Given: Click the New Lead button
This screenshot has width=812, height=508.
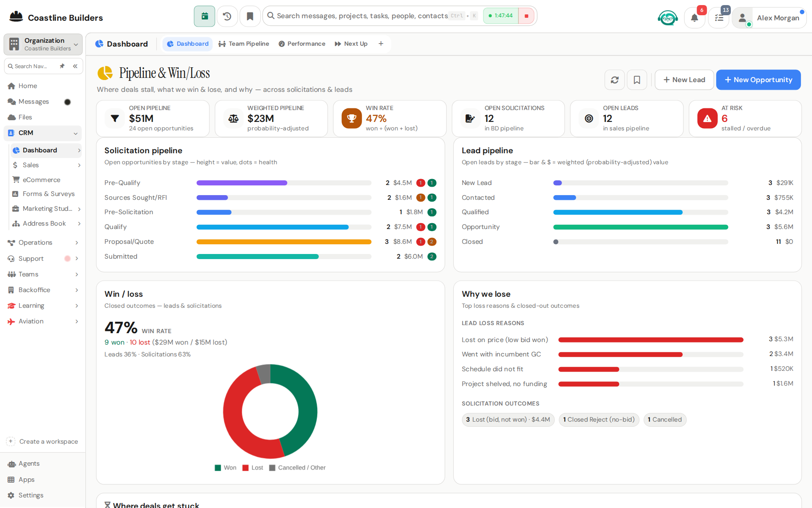Looking at the screenshot, I should tap(684, 80).
